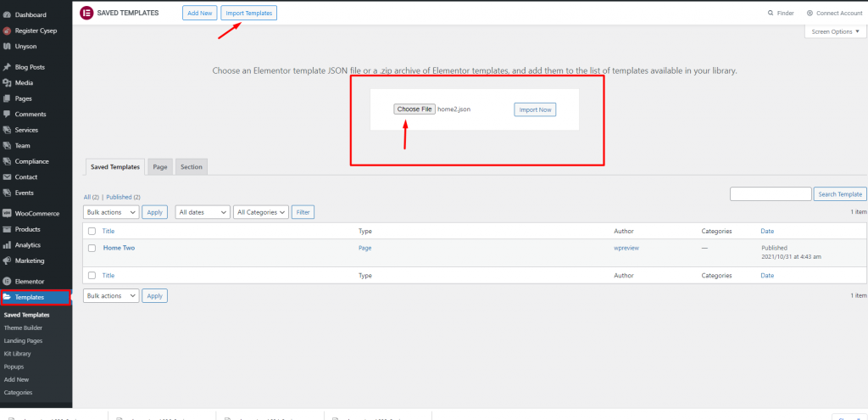This screenshot has height=420, width=868.
Task: Click the Connect Account user icon
Action: 810,13
